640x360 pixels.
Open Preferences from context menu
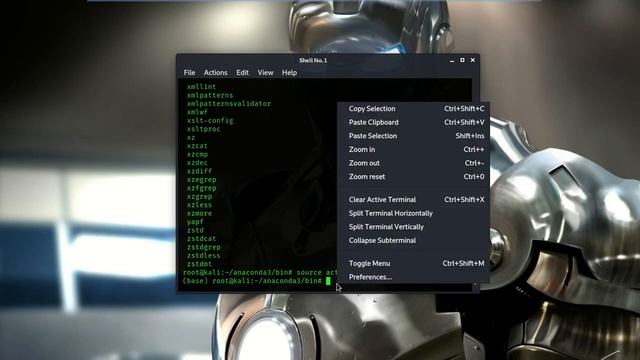(x=413, y=277)
